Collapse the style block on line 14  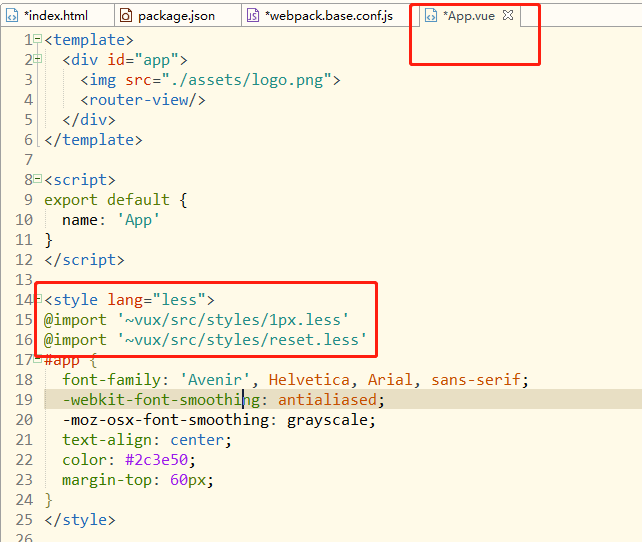click(38, 298)
